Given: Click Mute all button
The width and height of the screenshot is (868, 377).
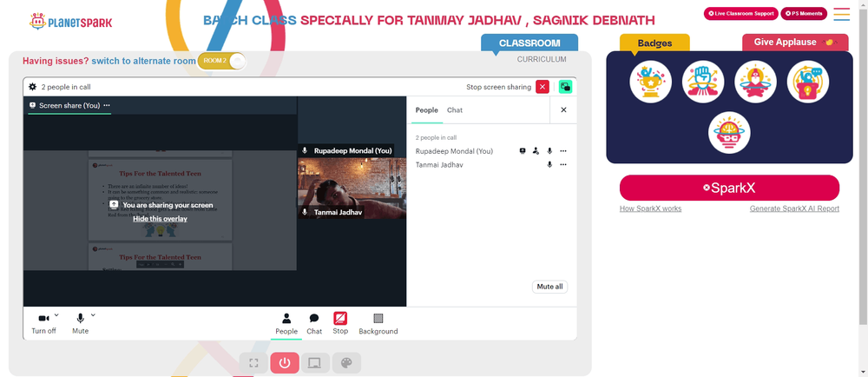Looking at the screenshot, I should tap(549, 286).
